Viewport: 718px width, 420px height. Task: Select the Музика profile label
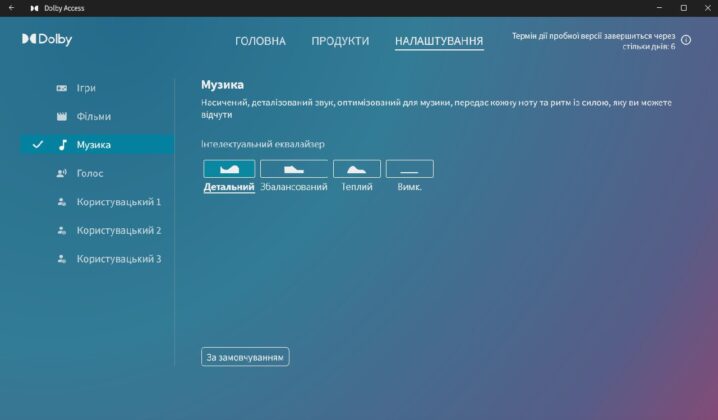pyautogui.click(x=93, y=145)
